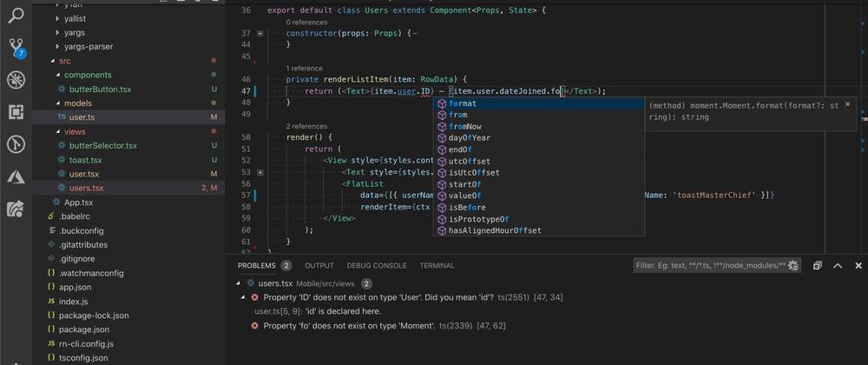The height and width of the screenshot is (365, 868).
Task: Click the problems filter settings gear icon
Action: point(792,265)
